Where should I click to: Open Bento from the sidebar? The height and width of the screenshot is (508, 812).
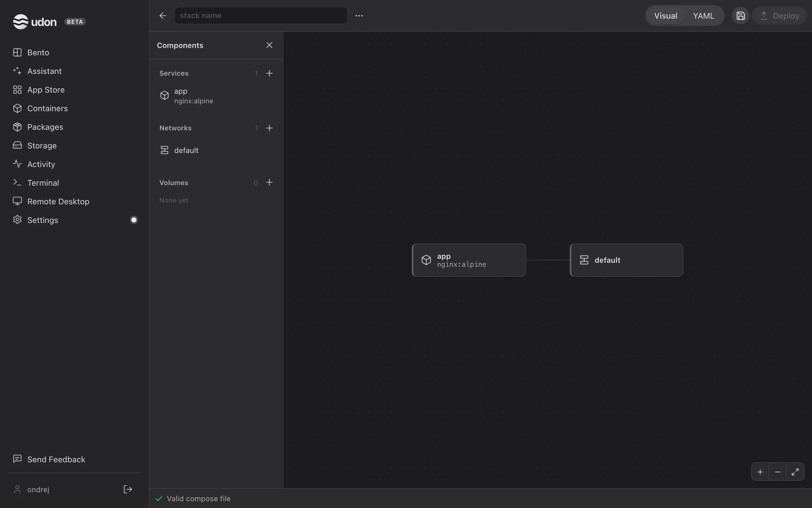pyautogui.click(x=74, y=52)
